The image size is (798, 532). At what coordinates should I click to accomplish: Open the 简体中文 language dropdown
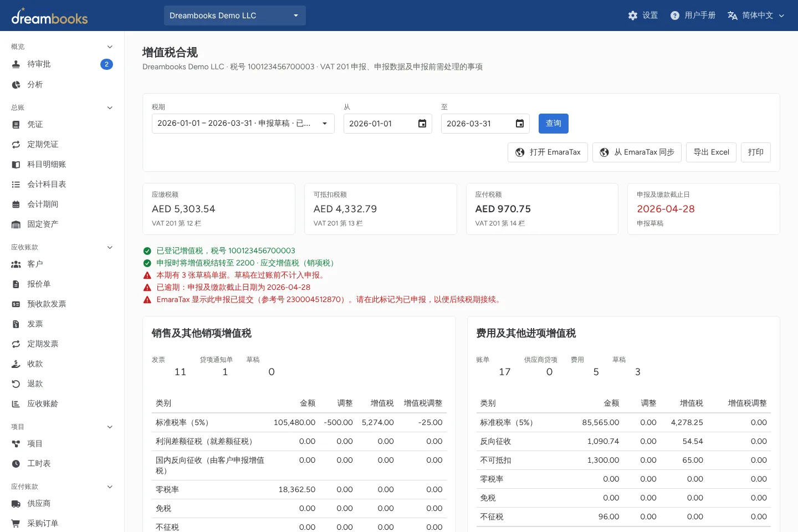[756, 16]
